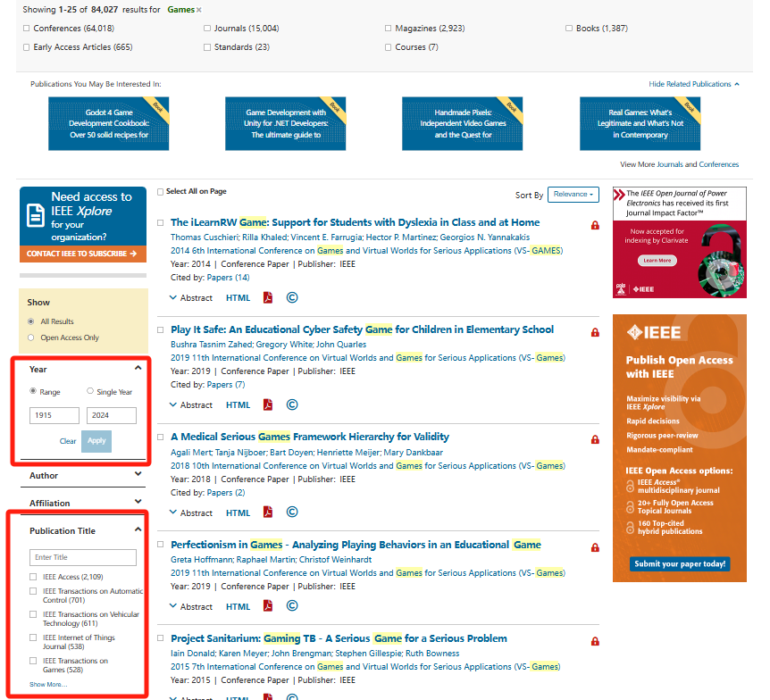Expand Abstract for Perfectionism in Games paper
770x700 pixels.
click(191, 607)
